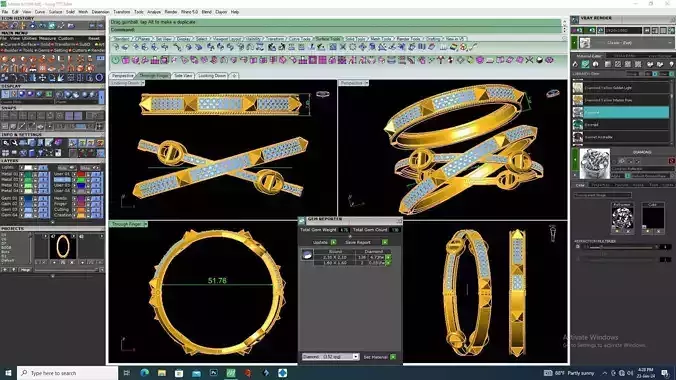Open the Diamond (3.52 s.g.) material dropdown
Viewport: 676px width, 380px height.
(x=330, y=357)
